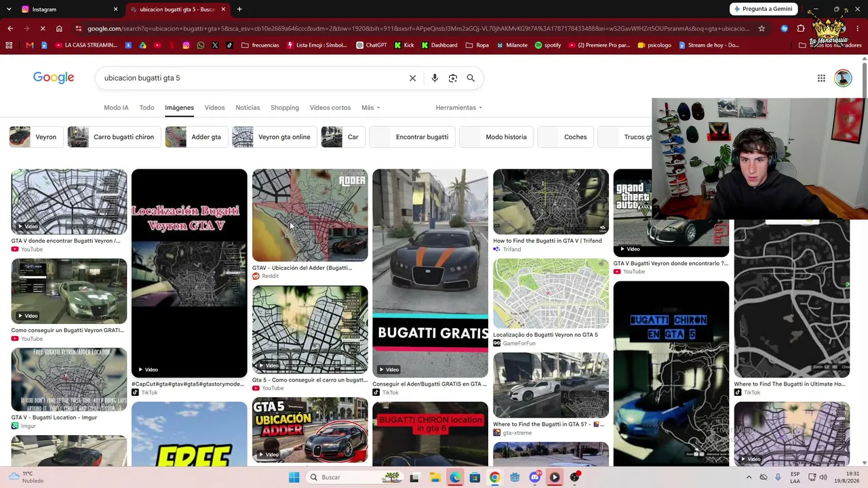The width and height of the screenshot is (868, 488).
Task: Open the Windows Start menu
Action: 294,477
